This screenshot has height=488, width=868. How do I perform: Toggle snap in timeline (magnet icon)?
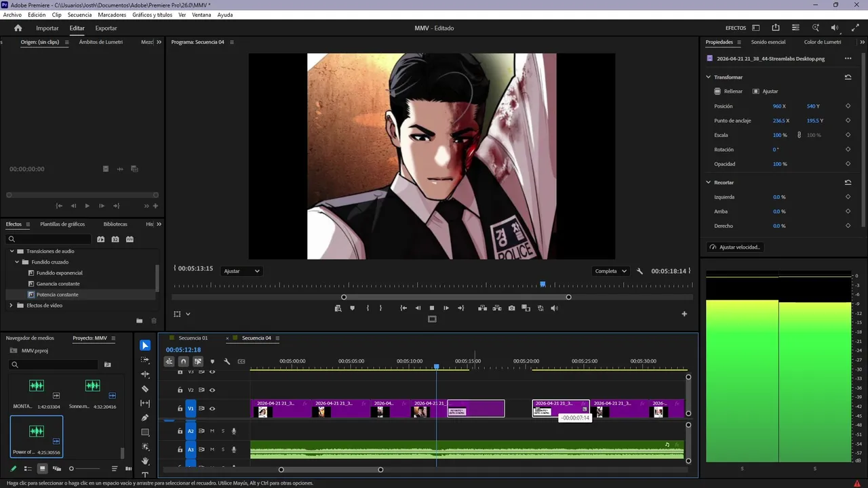[x=183, y=361]
